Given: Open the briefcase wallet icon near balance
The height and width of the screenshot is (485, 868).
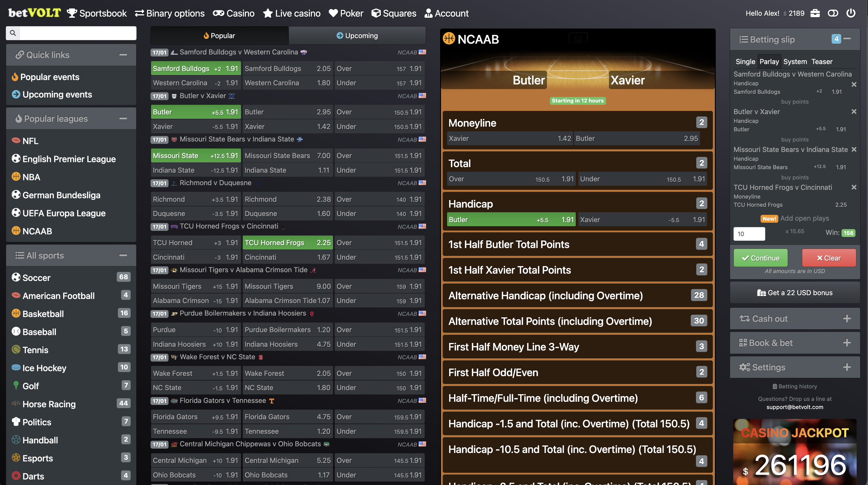Looking at the screenshot, I should (815, 13).
